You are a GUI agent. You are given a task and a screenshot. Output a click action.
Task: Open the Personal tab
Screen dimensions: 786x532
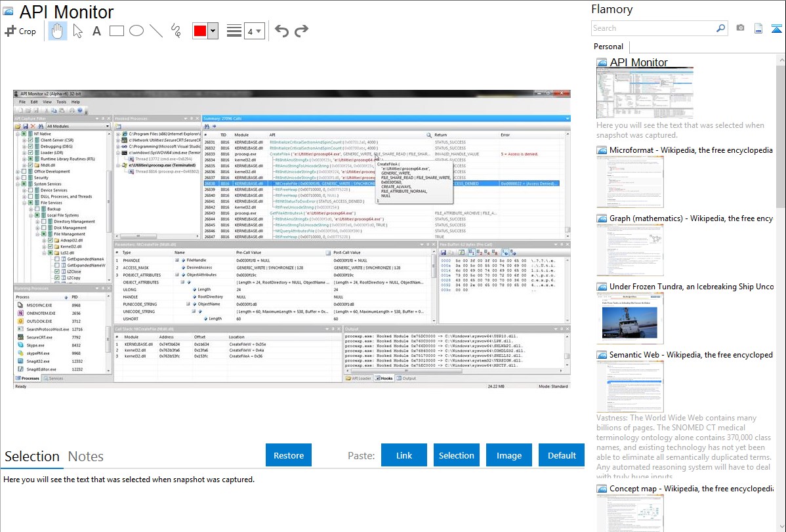(x=608, y=47)
